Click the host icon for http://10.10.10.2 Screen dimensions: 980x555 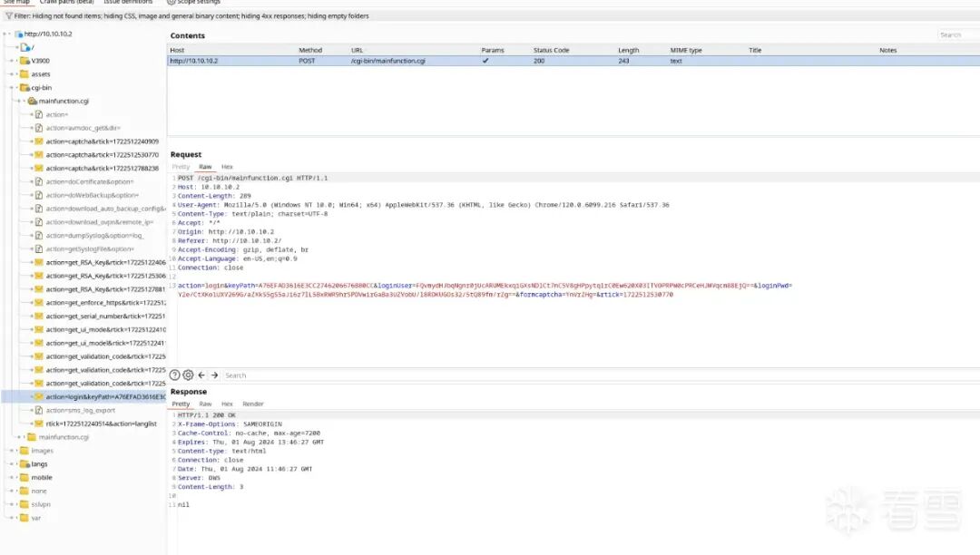[19, 34]
